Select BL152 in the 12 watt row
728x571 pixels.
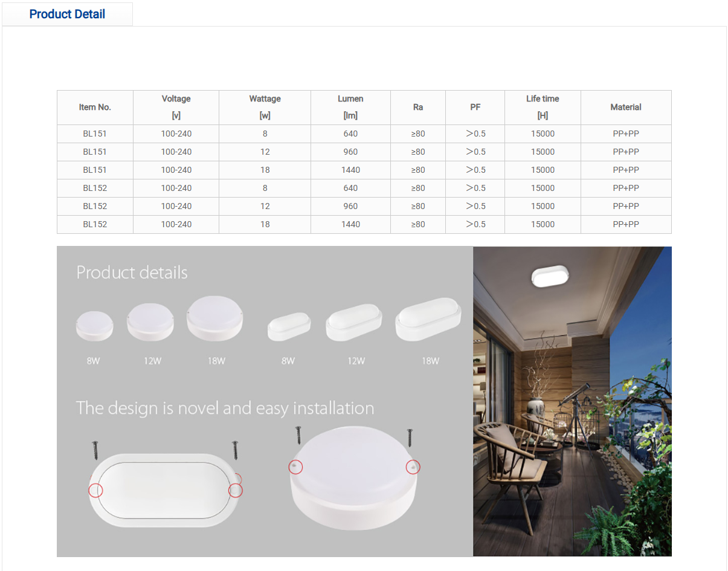click(95, 206)
